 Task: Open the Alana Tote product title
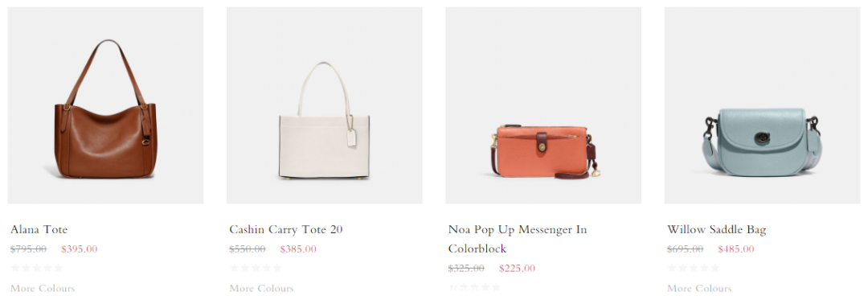[39, 229]
